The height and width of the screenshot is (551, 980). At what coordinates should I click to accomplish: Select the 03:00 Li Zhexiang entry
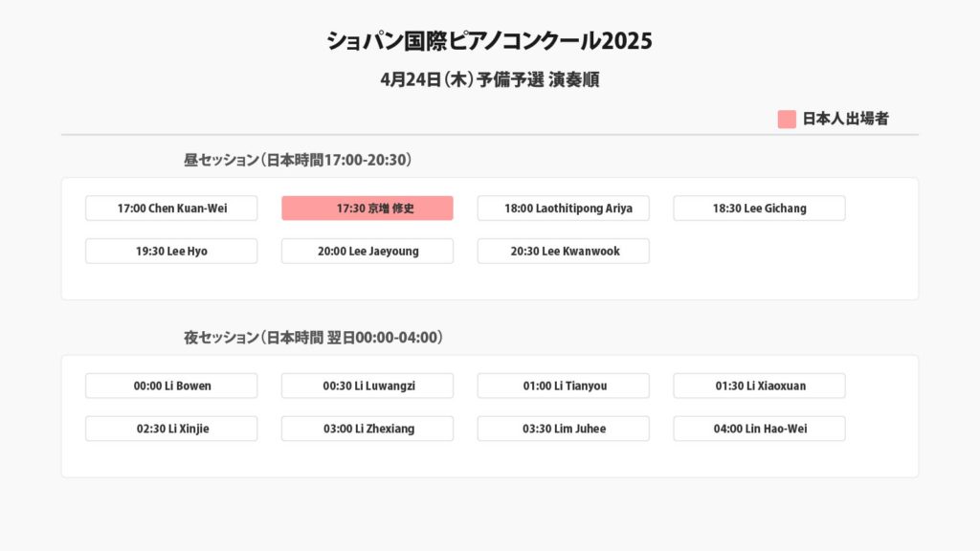pos(367,430)
